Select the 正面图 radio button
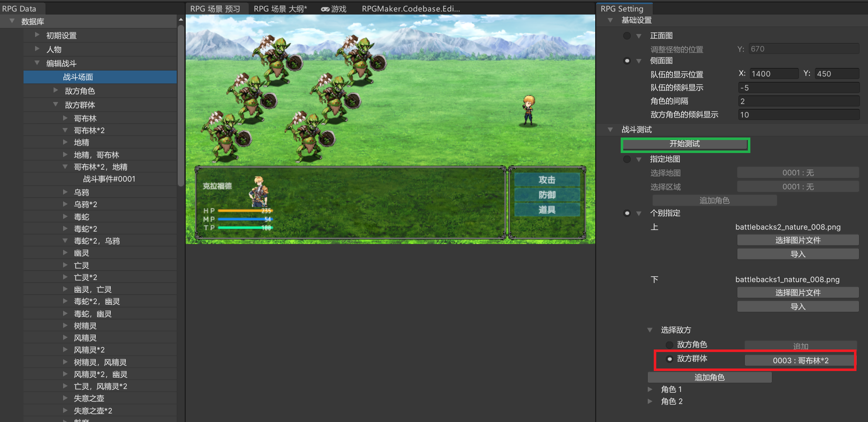Viewport: 868px width, 422px height. click(627, 36)
